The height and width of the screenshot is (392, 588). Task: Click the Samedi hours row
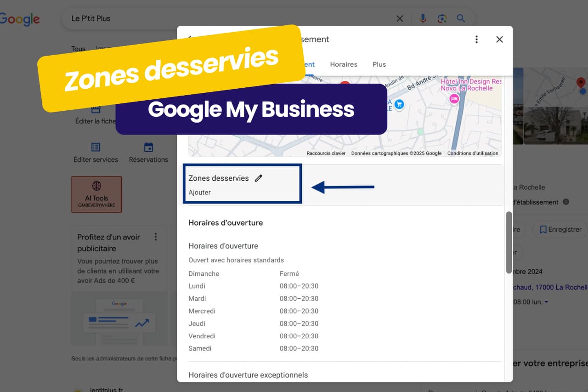click(253, 348)
